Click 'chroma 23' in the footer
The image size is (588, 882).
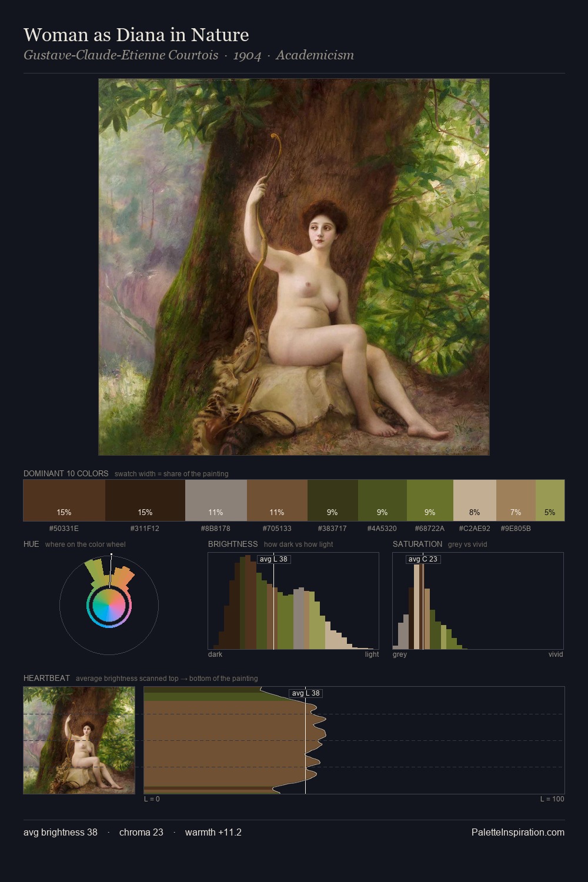pos(141,833)
